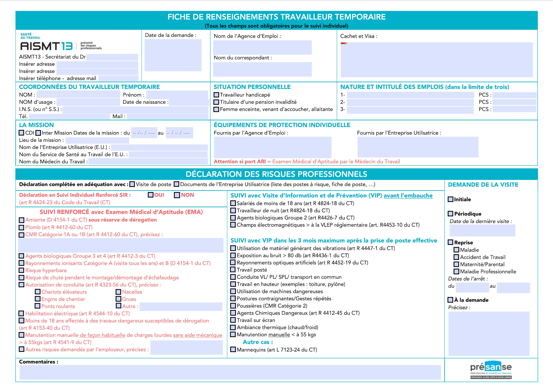Focus the Date de naissance field
Image resolution: width=553 pixels, height=392 pixels.
tap(189, 102)
